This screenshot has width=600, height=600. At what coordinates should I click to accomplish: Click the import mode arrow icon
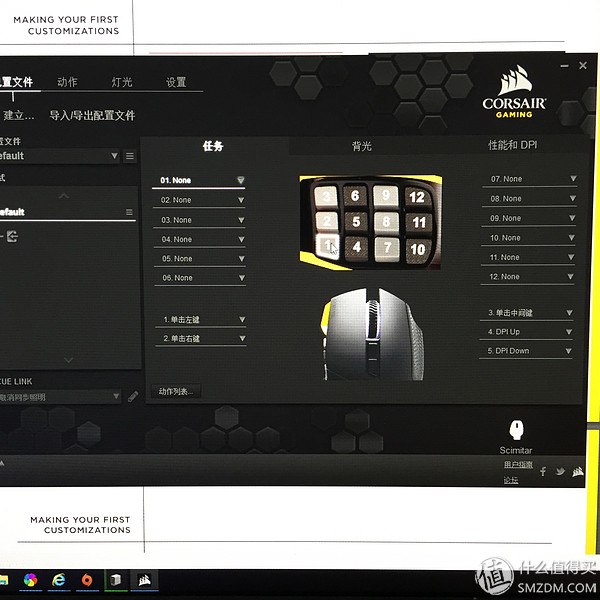(12, 236)
